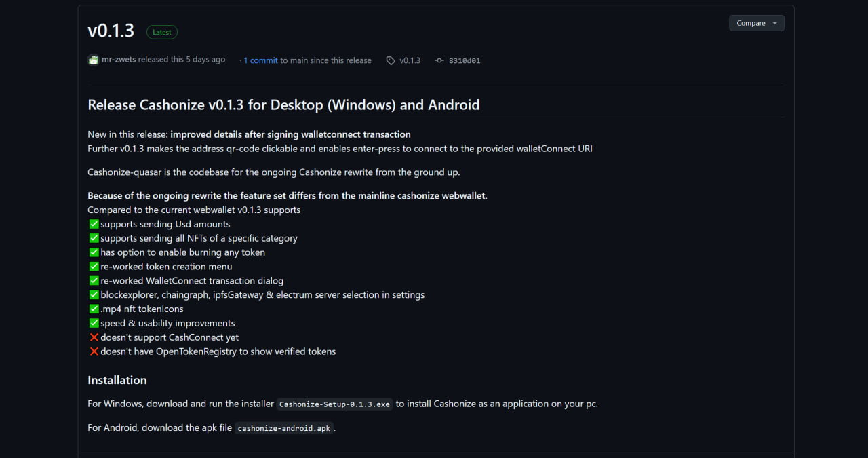Click checkmark beside 're-worked token creation menu'
Image resolution: width=868 pixels, height=458 pixels.
94,267
